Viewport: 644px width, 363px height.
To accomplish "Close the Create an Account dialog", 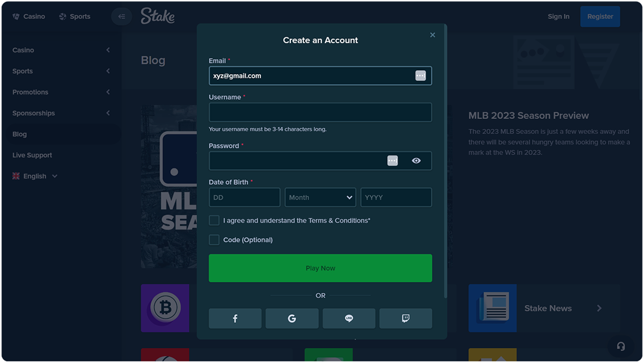I will pyautogui.click(x=432, y=35).
